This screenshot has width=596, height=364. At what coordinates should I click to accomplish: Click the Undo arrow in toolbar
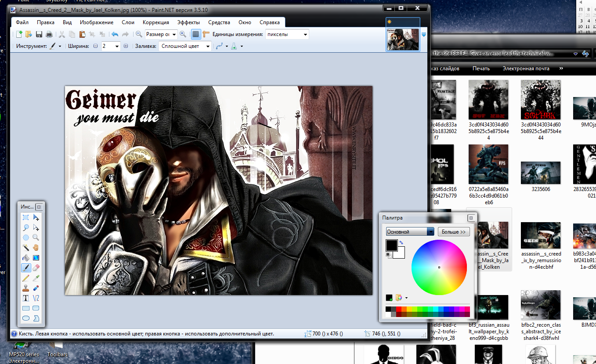115,34
